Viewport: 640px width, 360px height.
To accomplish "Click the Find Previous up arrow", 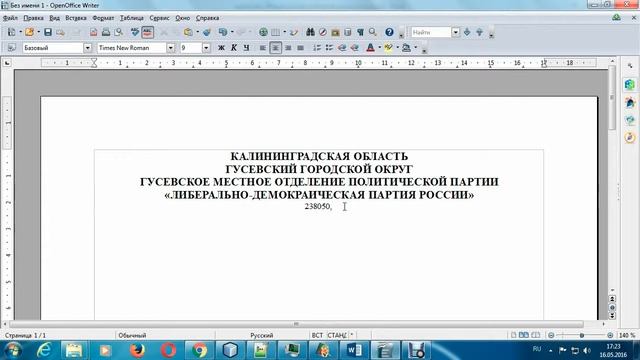I will tap(480, 32).
